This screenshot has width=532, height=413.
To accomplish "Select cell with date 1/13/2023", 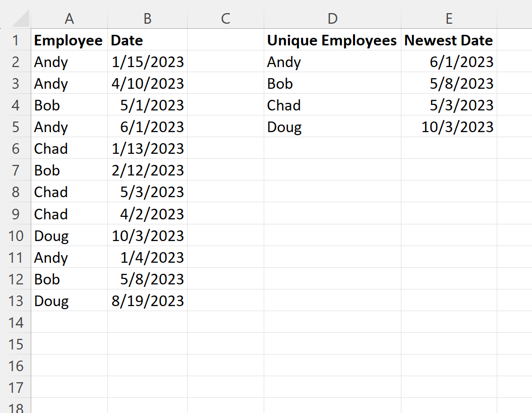I will click(x=147, y=149).
